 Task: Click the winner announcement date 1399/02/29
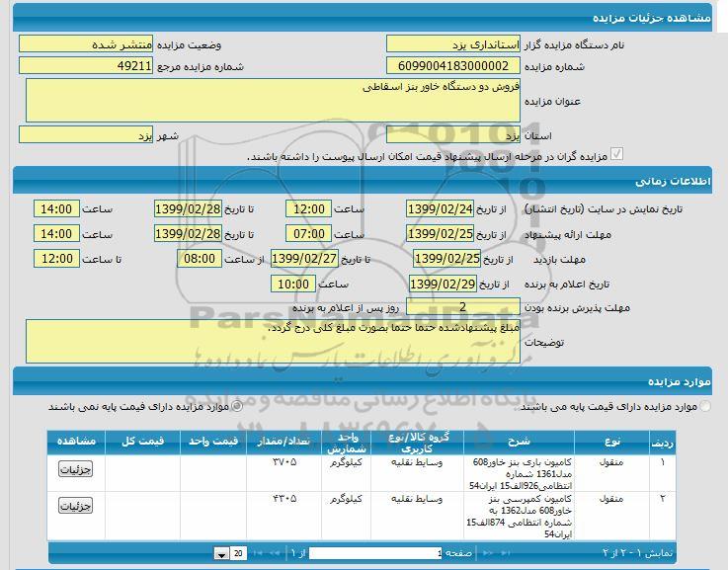click(x=443, y=284)
